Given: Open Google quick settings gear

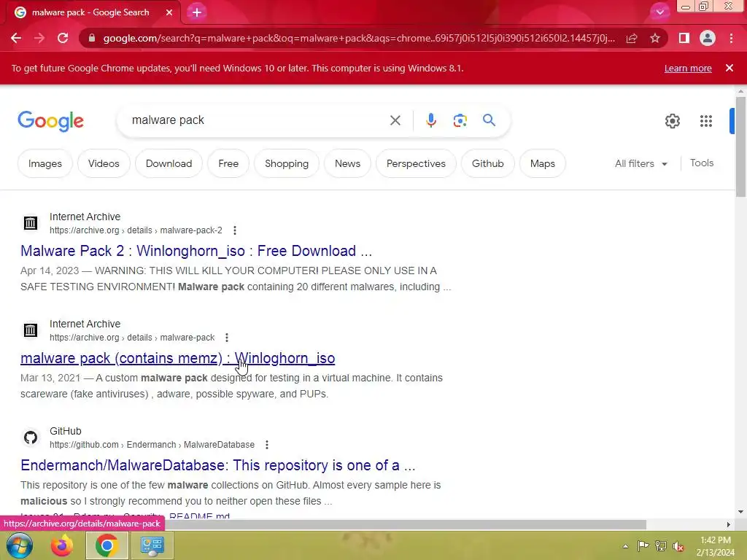Looking at the screenshot, I should pyautogui.click(x=672, y=121).
